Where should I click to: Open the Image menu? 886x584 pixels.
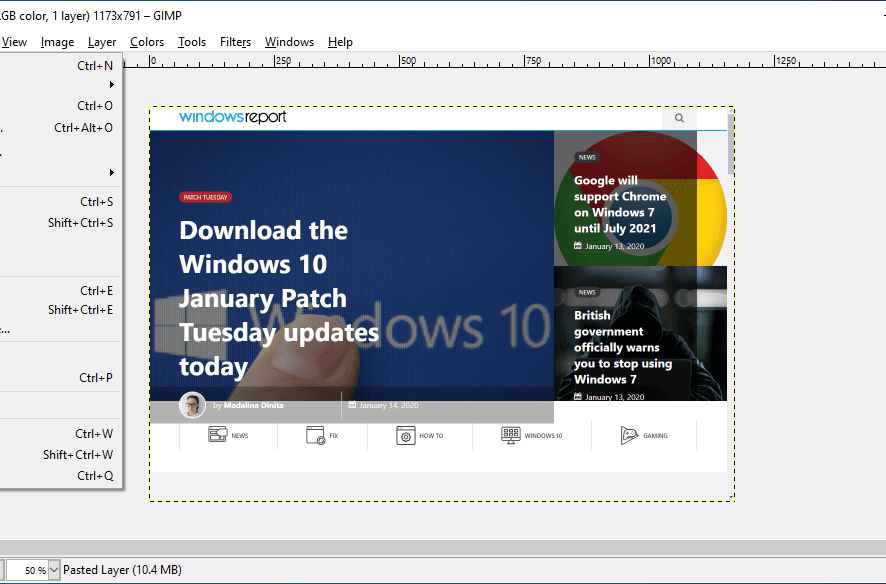coord(57,42)
